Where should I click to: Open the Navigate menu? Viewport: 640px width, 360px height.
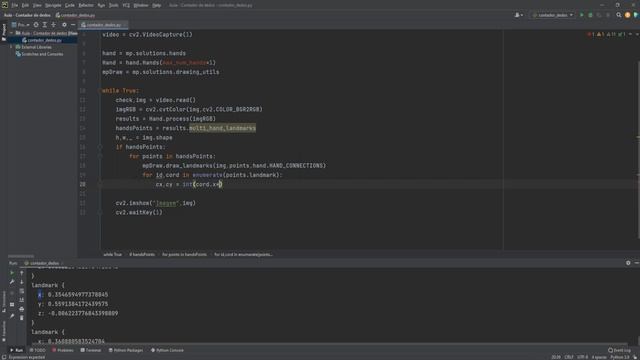(53, 5)
